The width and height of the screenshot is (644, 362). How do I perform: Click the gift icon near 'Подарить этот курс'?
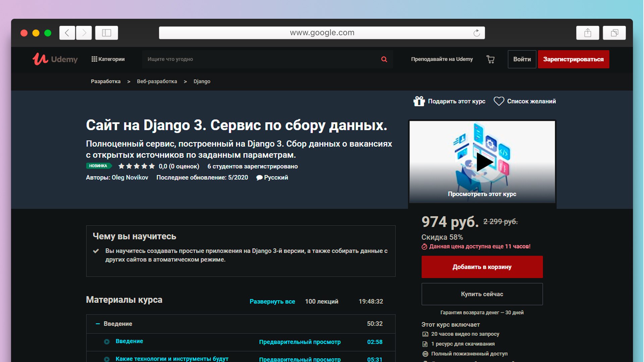(x=419, y=101)
